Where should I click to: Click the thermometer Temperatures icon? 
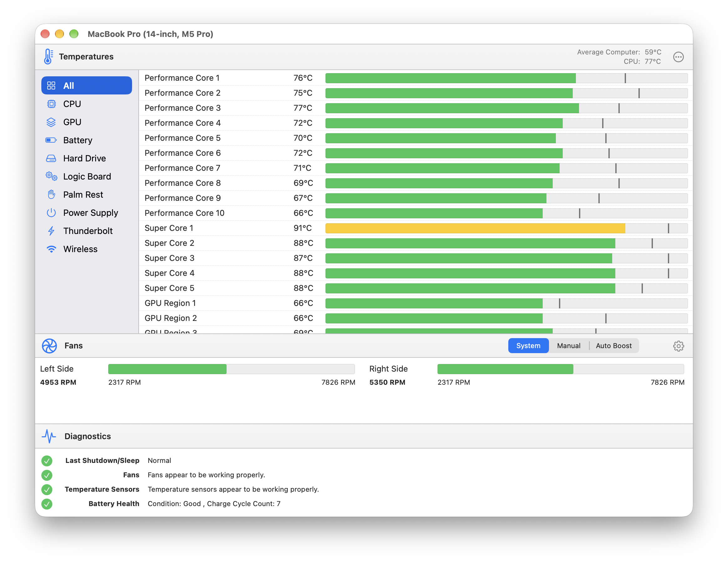[x=48, y=57]
